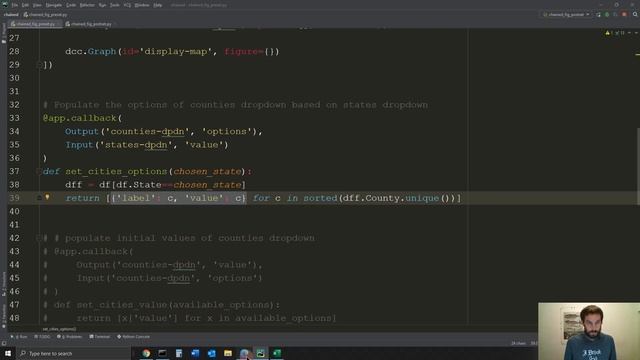This screenshot has width=640, height=360.
Task: Open Excel from taskbar
Action: click(277, 353)
